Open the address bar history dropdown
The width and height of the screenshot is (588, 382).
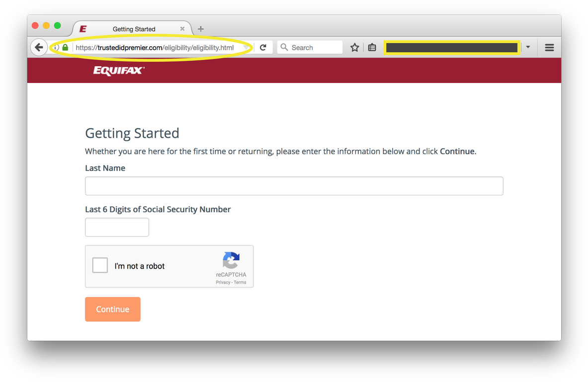[246, 48]
